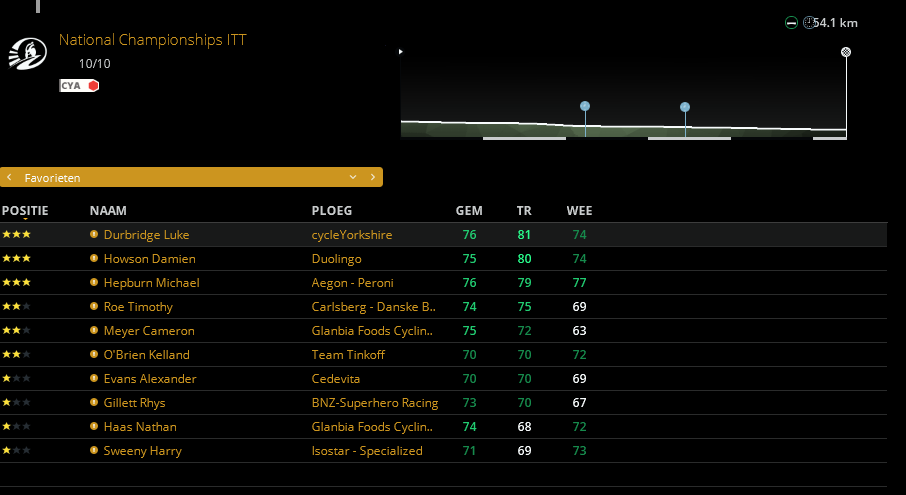Click the gold dot beside Hepburn Michael
Image resolution: width=906 pixels, height=495 pixels.
click(x=94, y=283)
